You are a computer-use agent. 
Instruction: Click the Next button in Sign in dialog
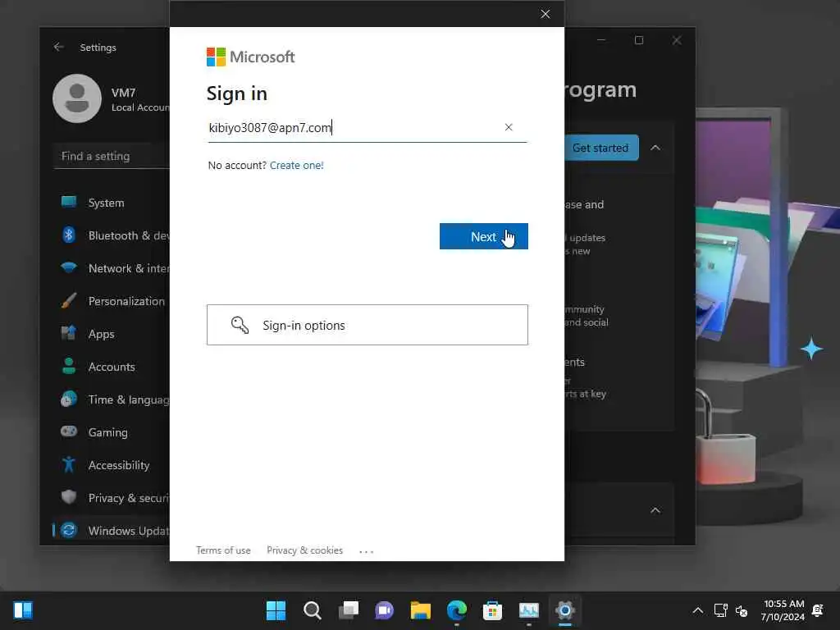pos(483,236)
